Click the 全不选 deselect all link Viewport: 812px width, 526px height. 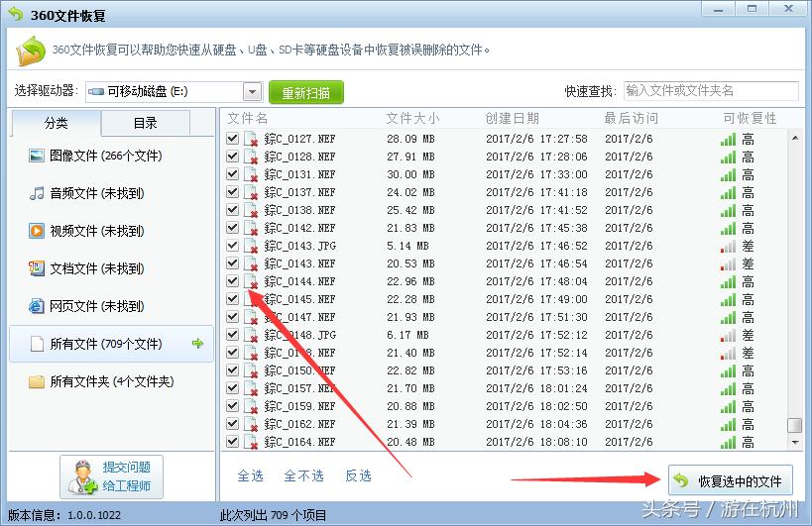(304, 475)
